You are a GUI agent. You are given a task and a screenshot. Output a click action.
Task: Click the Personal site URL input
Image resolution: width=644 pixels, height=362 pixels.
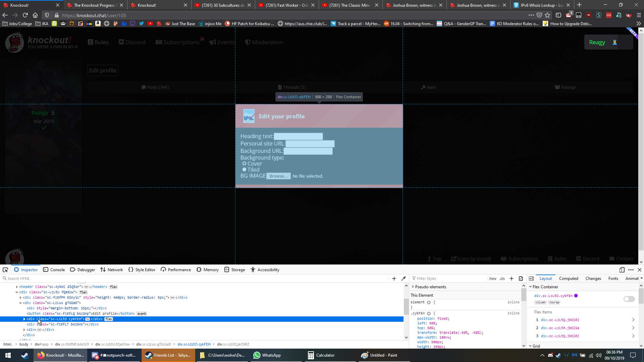310,144
